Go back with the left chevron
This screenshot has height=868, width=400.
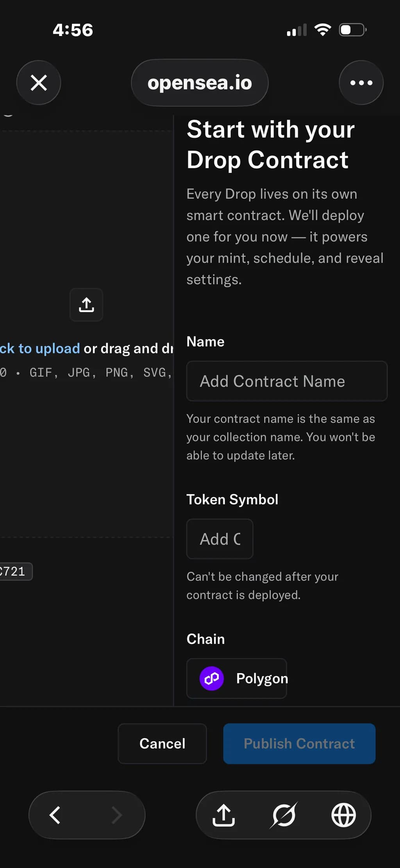pyautogui.click(x=55, y=815)
